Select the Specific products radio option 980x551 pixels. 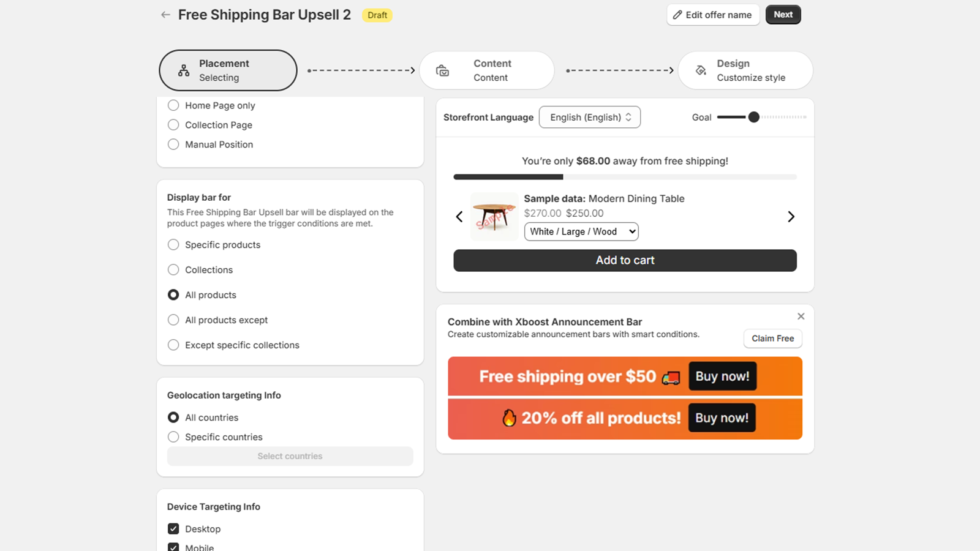(173, 245)
